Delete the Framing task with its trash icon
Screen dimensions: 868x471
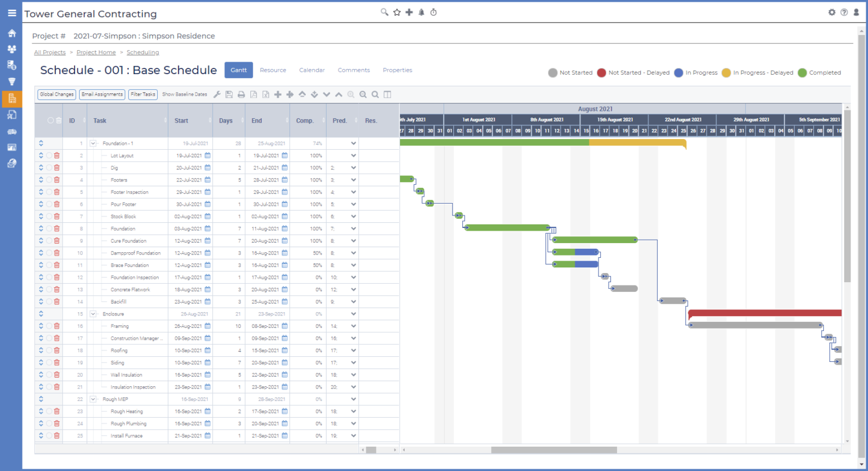point(57,326)
